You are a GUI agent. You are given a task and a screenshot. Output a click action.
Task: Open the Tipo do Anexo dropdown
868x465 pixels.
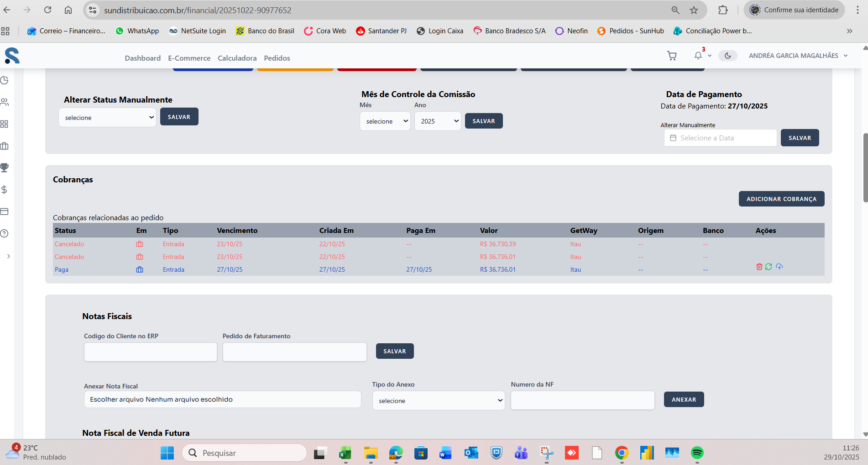[x=438, y=401]
